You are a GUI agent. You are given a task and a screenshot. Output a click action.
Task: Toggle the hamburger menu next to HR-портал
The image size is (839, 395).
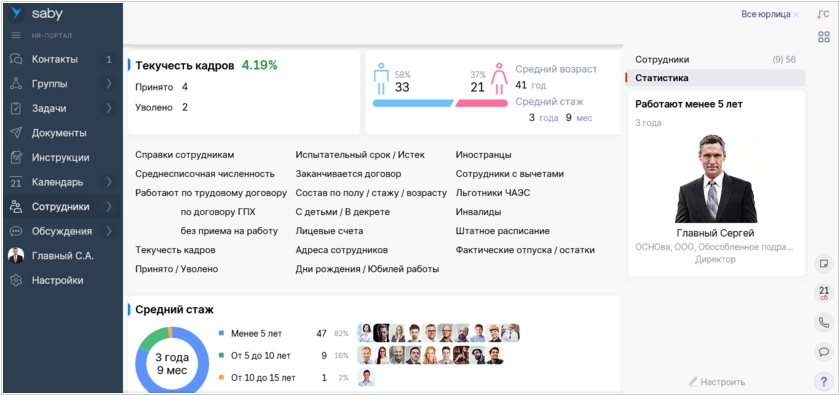pyautogui.click(x=16, y=35)
